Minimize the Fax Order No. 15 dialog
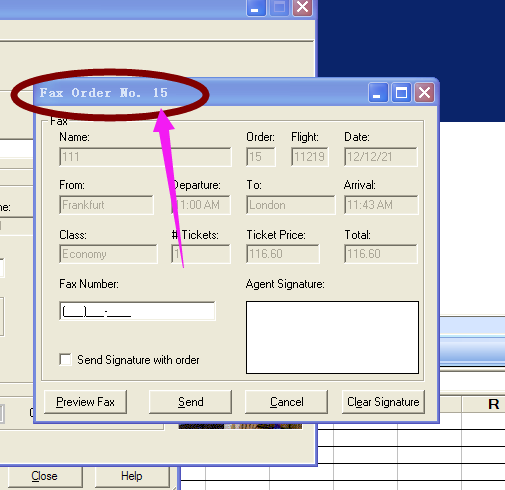505x490 pixels. point(378,92)
